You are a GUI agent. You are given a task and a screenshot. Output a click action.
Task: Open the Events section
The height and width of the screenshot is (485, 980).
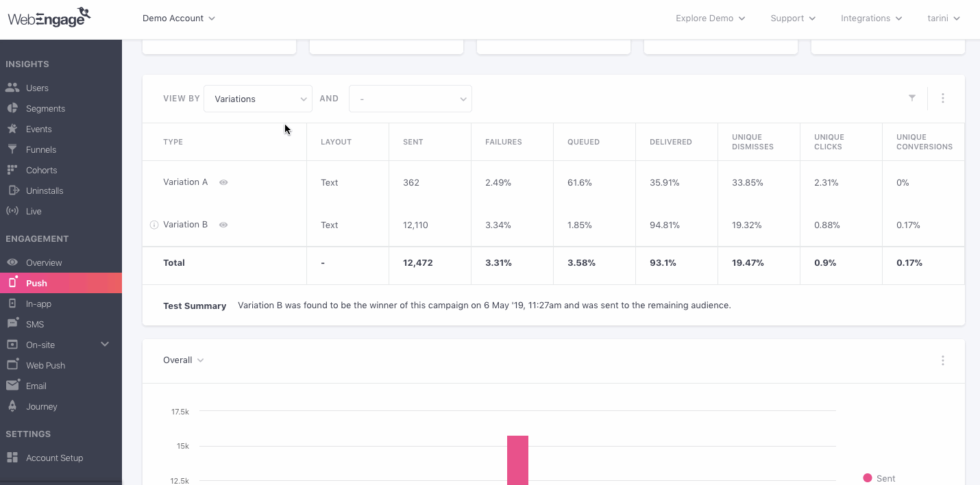point(39,129)
